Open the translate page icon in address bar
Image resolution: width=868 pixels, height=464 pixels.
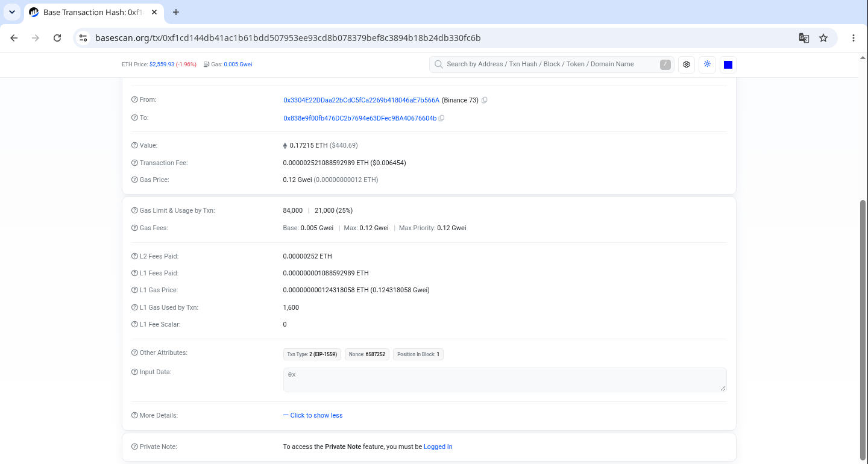click(x=804, y=38)
